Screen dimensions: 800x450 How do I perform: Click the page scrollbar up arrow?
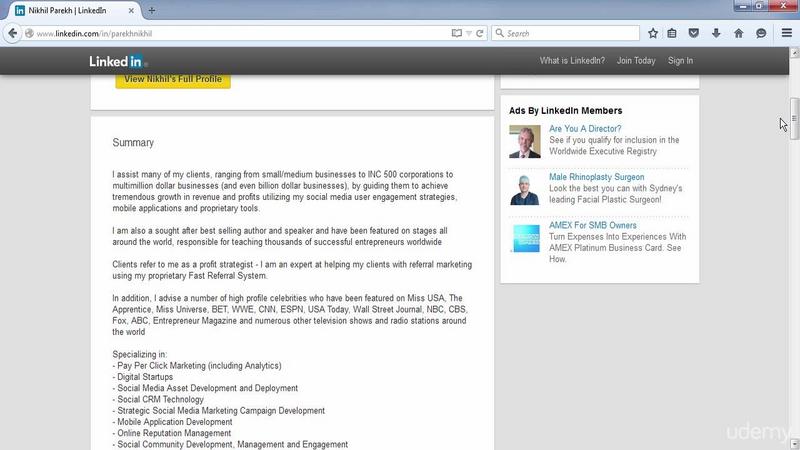pyautogui.click(x=794, y=53)
